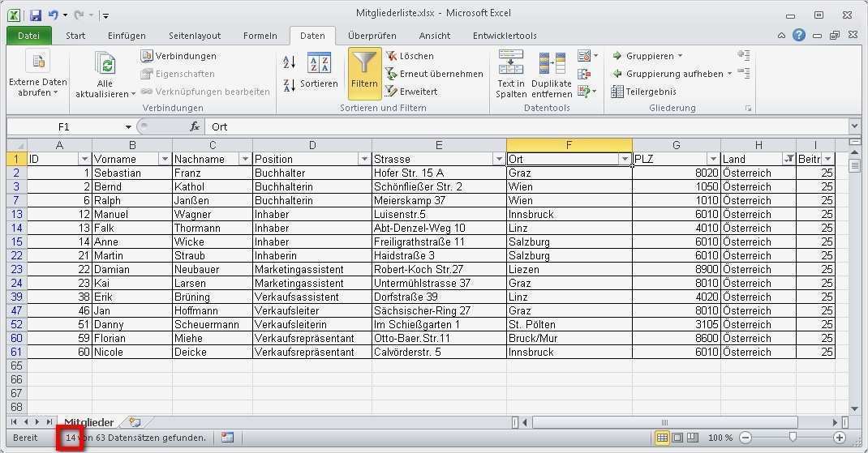868x453 pixels.
Task: Switch to Page Break preview
Action: 693,438
